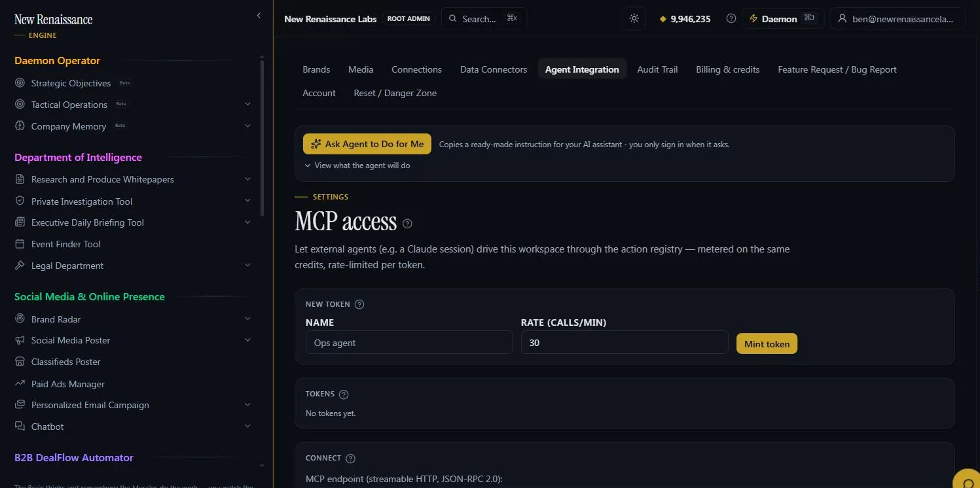Image resolution: width=980 pixels, height=488 pixels.
Task: Open the ben@newrenaissancela… account menu
Action: click(x=898, y=19)
